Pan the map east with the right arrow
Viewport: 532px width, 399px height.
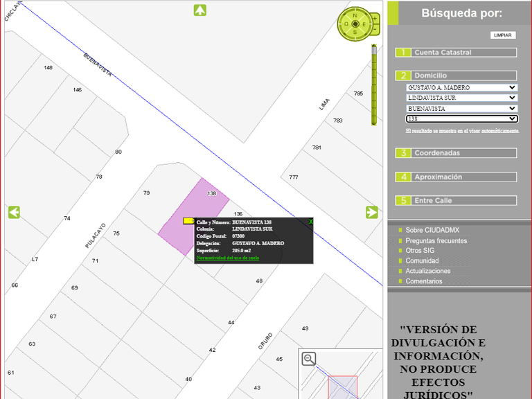click(x=372, y=212)
